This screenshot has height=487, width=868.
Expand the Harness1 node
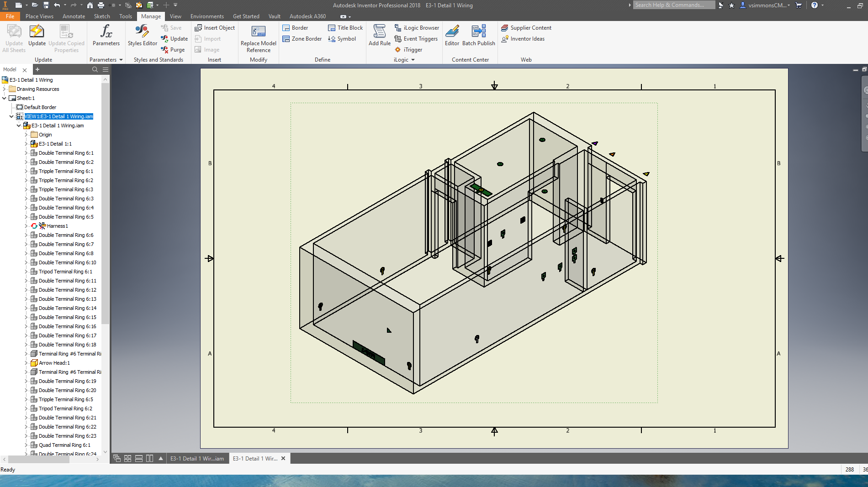(x=26, y=226)
